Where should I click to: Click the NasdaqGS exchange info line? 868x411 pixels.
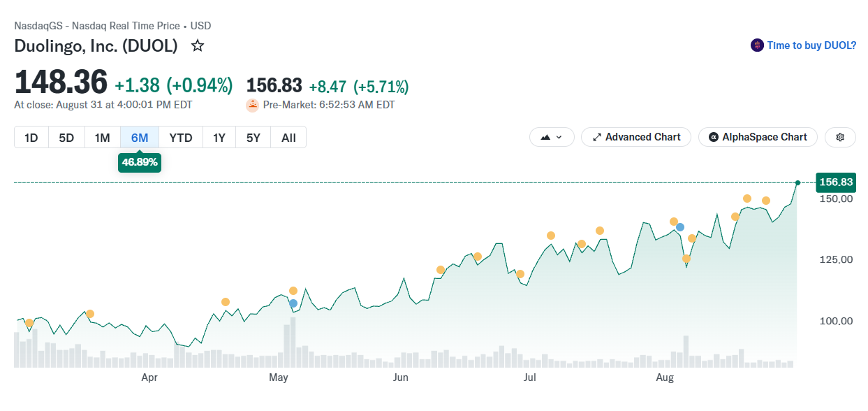pyautogui.click(x=112, y=26)
